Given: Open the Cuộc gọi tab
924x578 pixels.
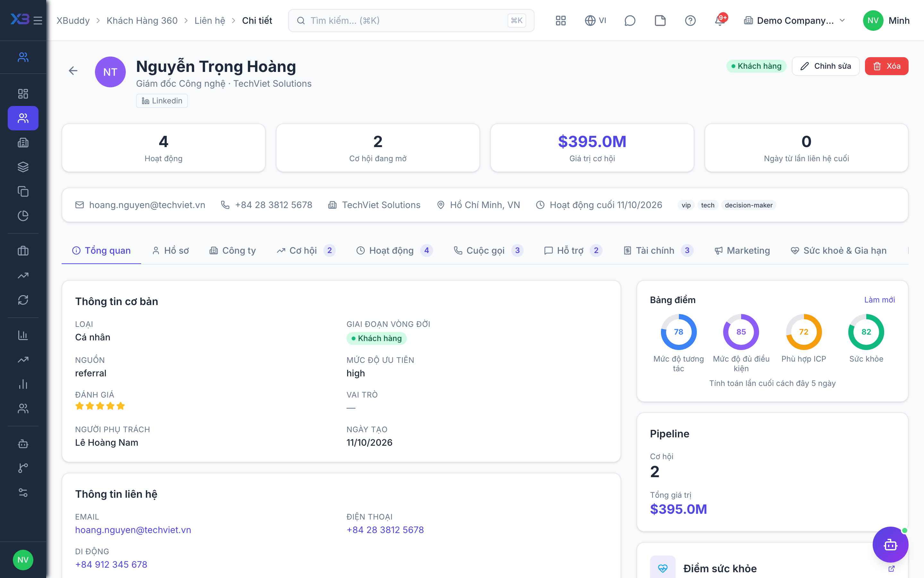Looking at the screenshot, I should (x=488, y=250).
